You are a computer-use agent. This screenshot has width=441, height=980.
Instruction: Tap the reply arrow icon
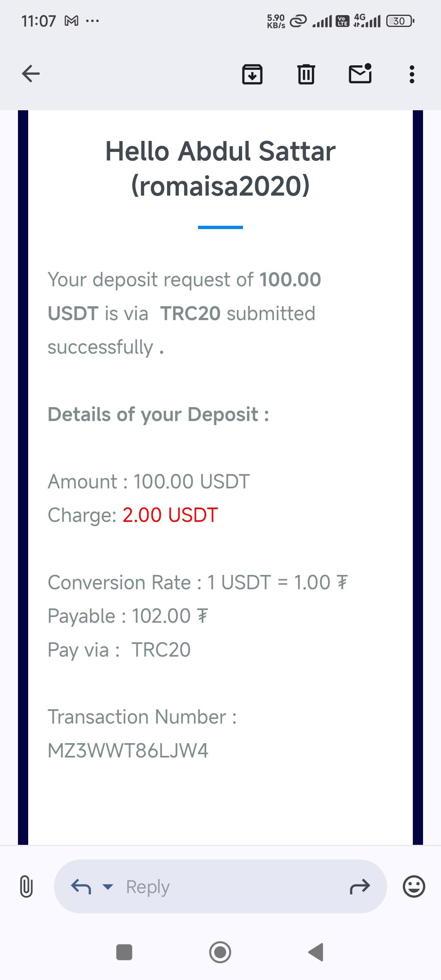(81, 886)
